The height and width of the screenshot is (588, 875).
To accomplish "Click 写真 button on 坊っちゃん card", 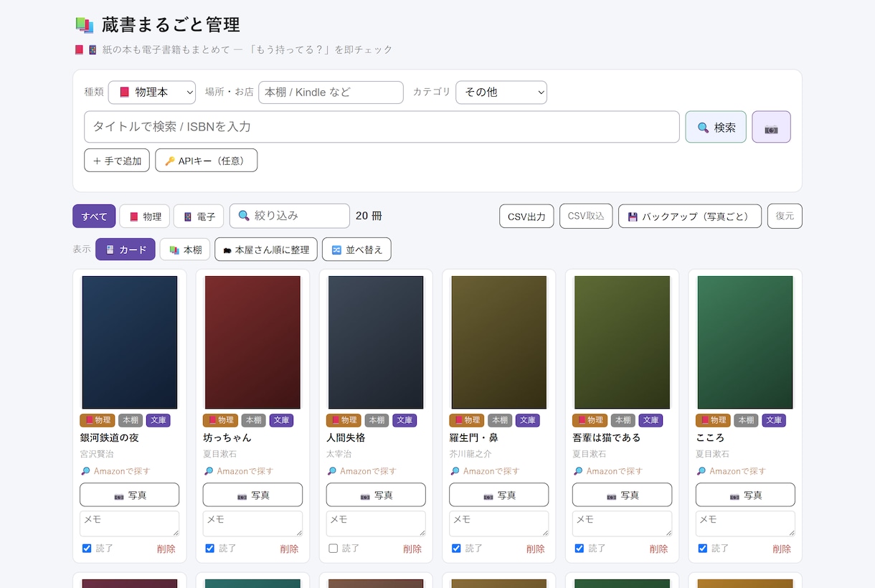I will [252, 495].
